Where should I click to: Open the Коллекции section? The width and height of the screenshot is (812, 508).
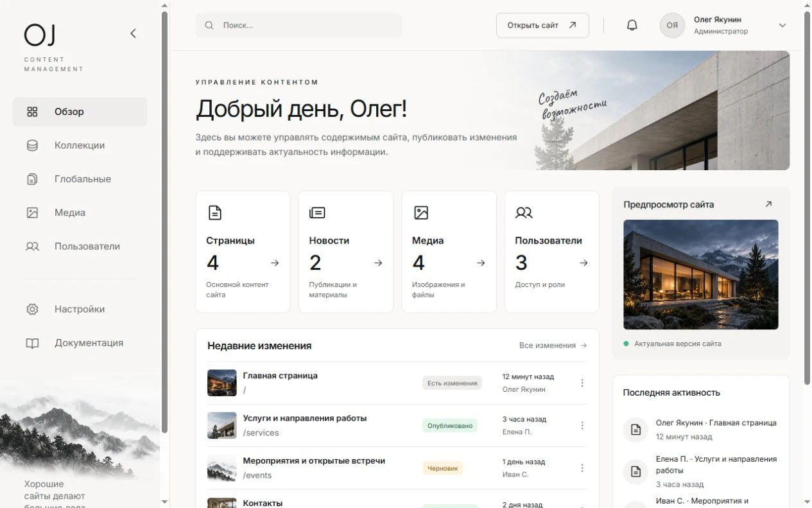[x=80, y=146]
